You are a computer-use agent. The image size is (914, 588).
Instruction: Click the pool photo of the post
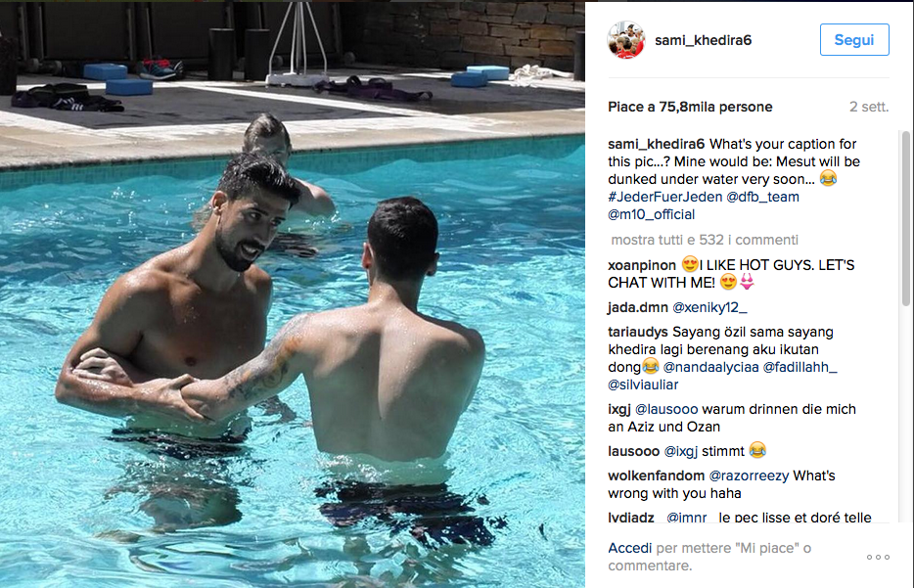click(292, 294)
